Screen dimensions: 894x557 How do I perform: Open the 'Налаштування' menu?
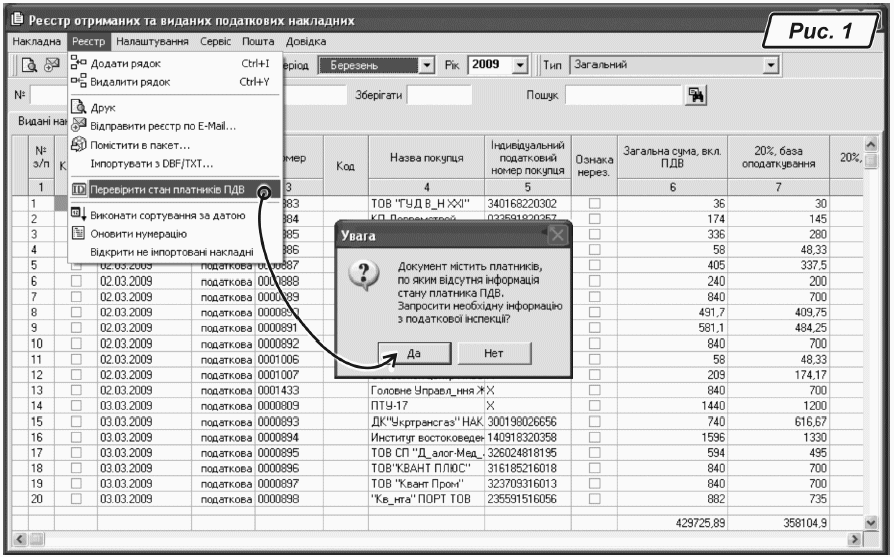pyautogui.click(x=152, y=42)
